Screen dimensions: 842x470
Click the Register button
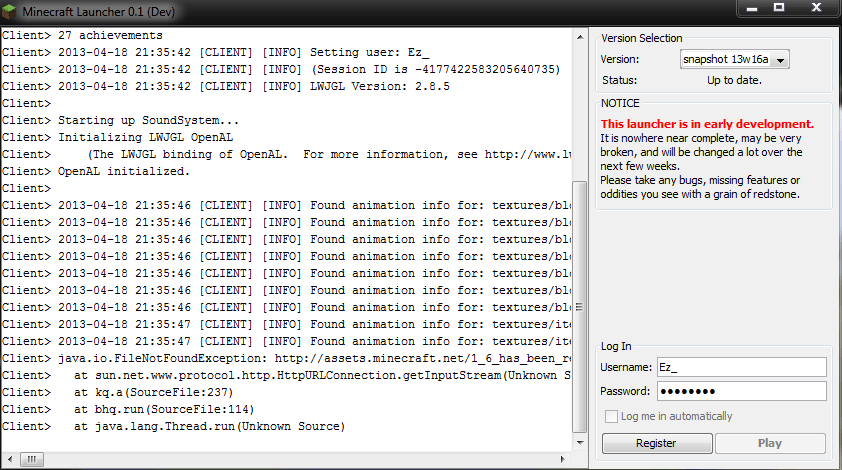click(x=657, y=443)
